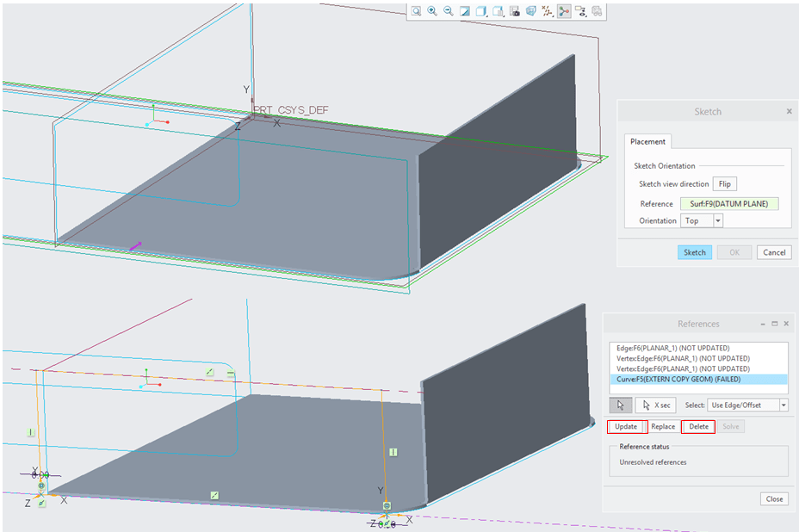Image resolution: width=799 pixels, height=532 pixels.
Task: Switch to the Placement tab
Action: click(647, 142)
